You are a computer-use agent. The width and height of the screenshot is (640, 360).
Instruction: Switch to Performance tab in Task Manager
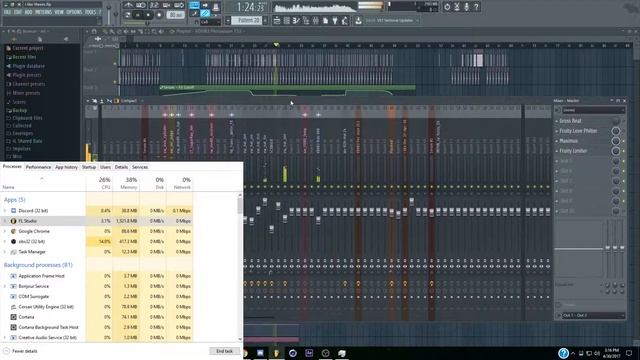38,167
